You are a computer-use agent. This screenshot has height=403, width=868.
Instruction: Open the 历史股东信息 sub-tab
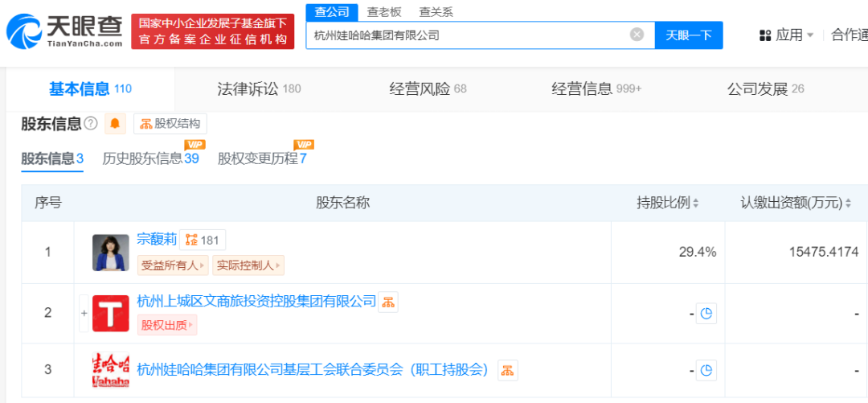[150, 158]
